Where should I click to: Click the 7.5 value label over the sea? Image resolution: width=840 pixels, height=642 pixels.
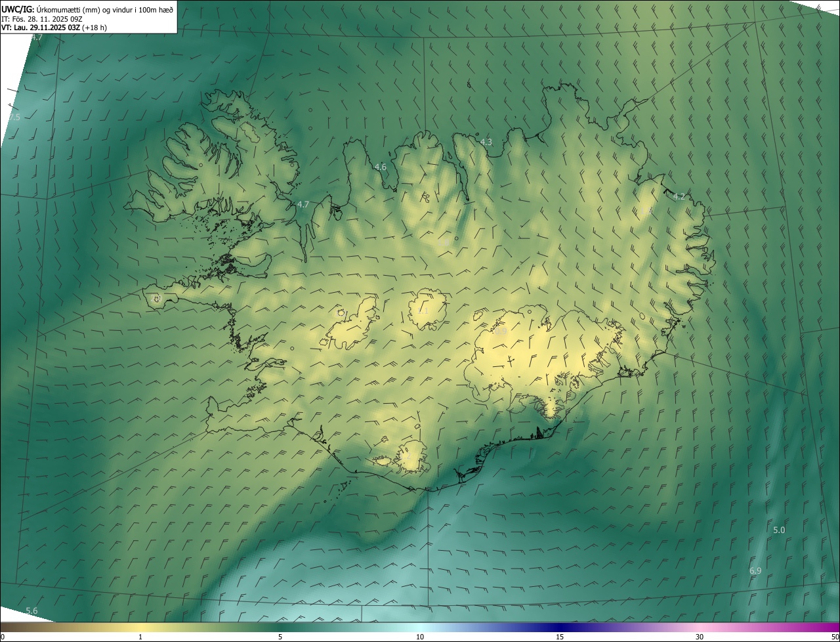point(14,117)
